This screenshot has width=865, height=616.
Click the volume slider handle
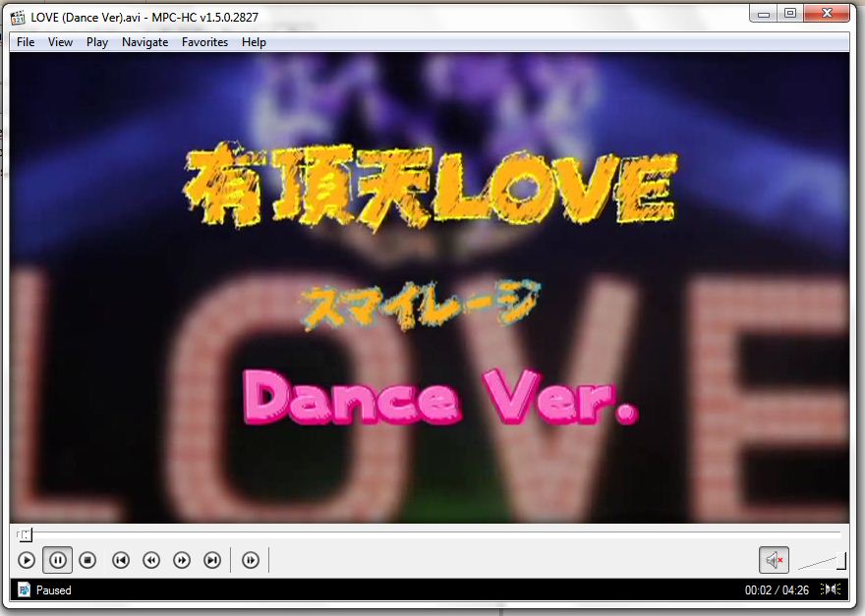pyautogui.click(x=841, y=561)
